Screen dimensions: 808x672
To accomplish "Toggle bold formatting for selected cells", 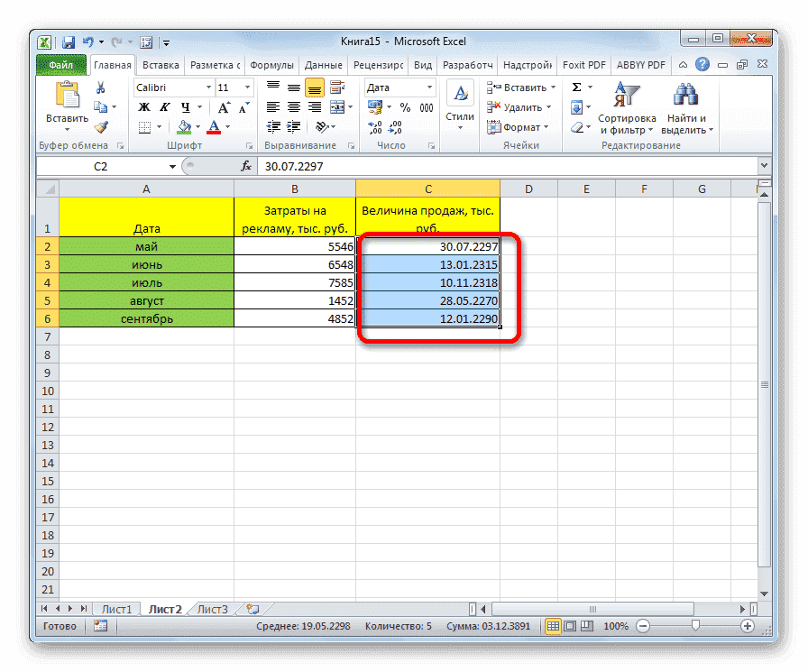I will coord(143,106).
